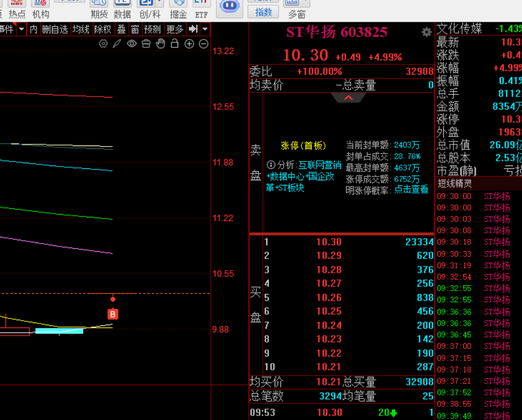Image resolution: width=522 pixels, height=420 pixels.
Task: Zoom out with the minus circle icon
Action: pos(203,44)
